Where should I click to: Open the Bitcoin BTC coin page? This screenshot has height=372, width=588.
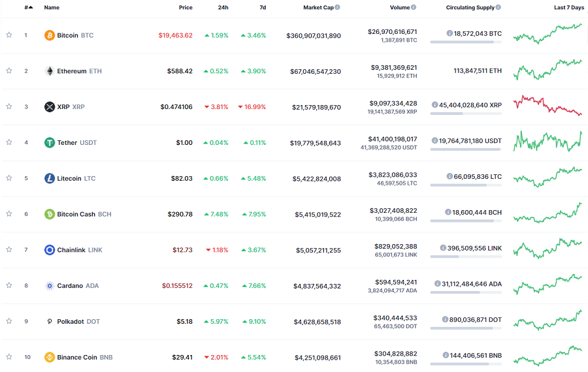coord(75,35)
